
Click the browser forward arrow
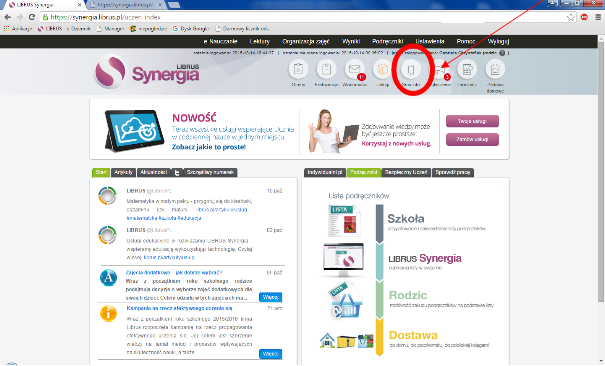coord(20,17)
